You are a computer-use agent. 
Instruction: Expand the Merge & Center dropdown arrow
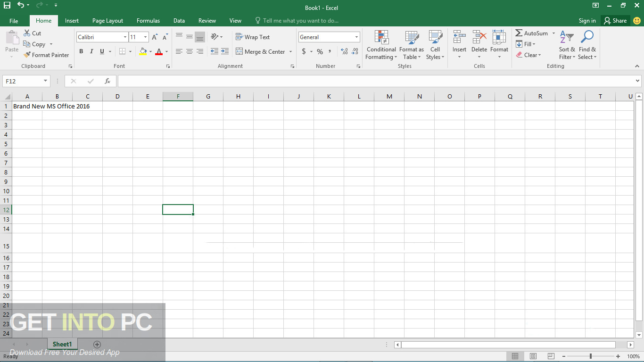point(290,52)
